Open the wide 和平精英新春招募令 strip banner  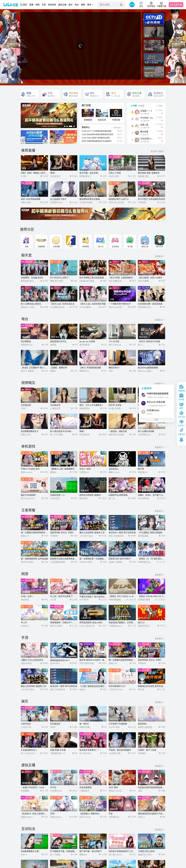pos(93,214)
